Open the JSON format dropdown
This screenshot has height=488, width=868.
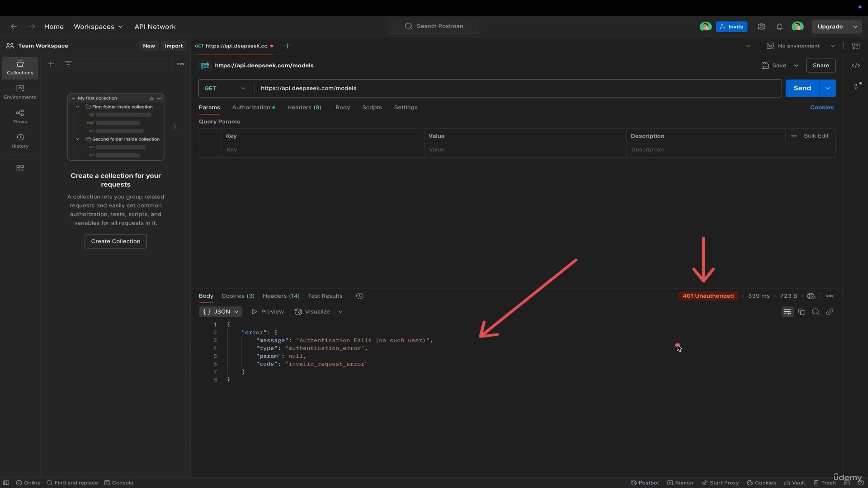coord(221,312)
